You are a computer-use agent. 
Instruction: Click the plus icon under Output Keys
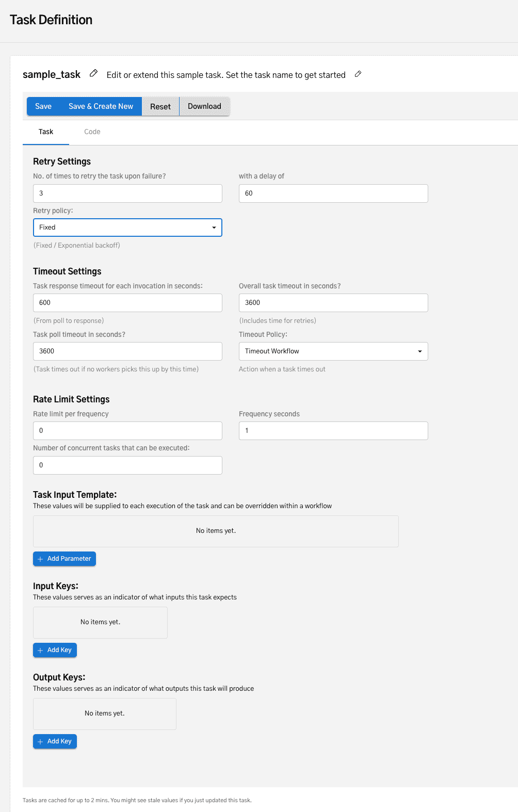[40, 742]
